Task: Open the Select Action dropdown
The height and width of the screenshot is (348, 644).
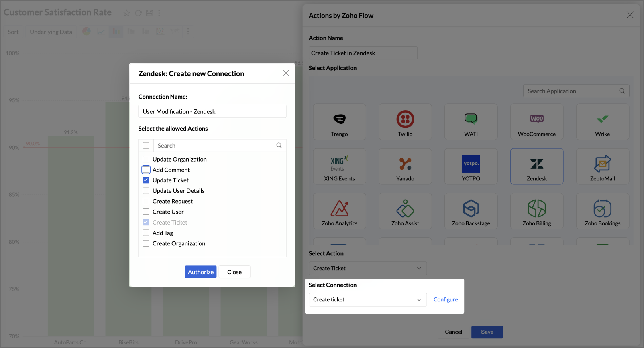Action: point(367,268)
